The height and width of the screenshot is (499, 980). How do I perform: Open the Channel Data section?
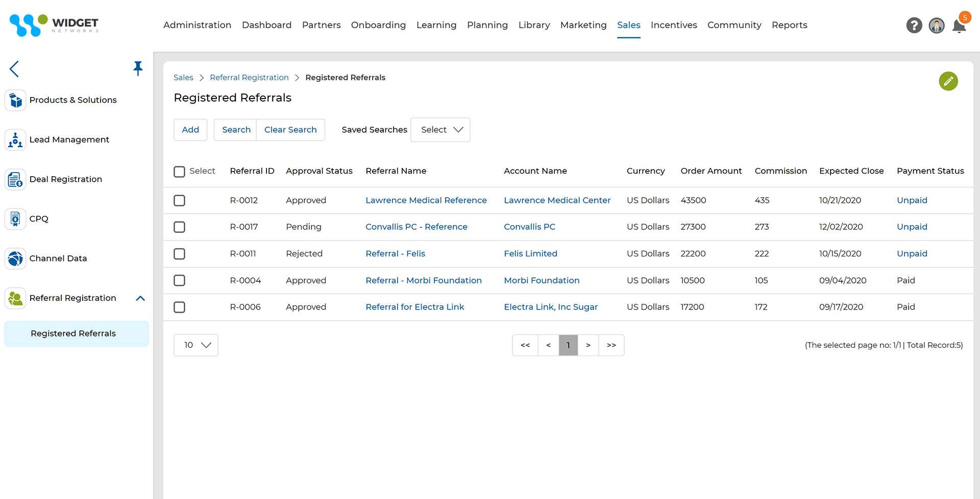[58, 258]
